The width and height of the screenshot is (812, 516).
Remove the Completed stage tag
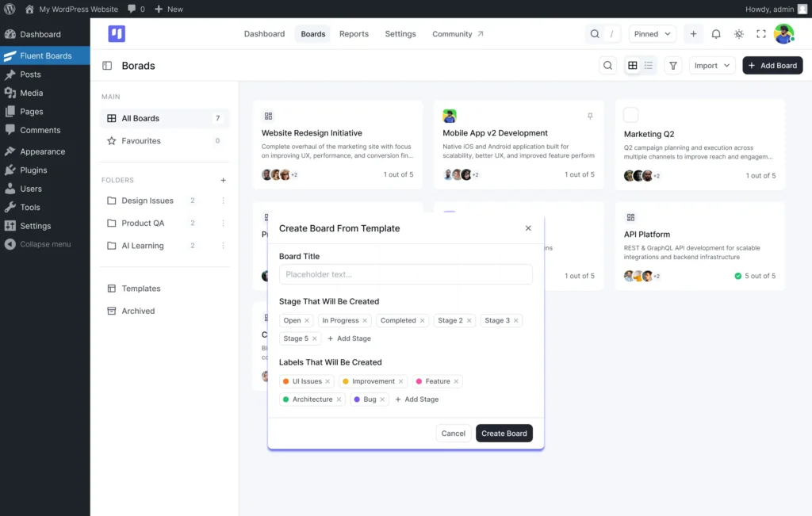tap(422, 320)
